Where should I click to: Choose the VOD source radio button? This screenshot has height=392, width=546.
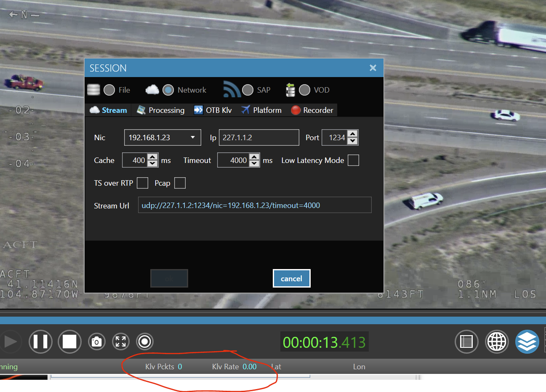pos(304,90)
